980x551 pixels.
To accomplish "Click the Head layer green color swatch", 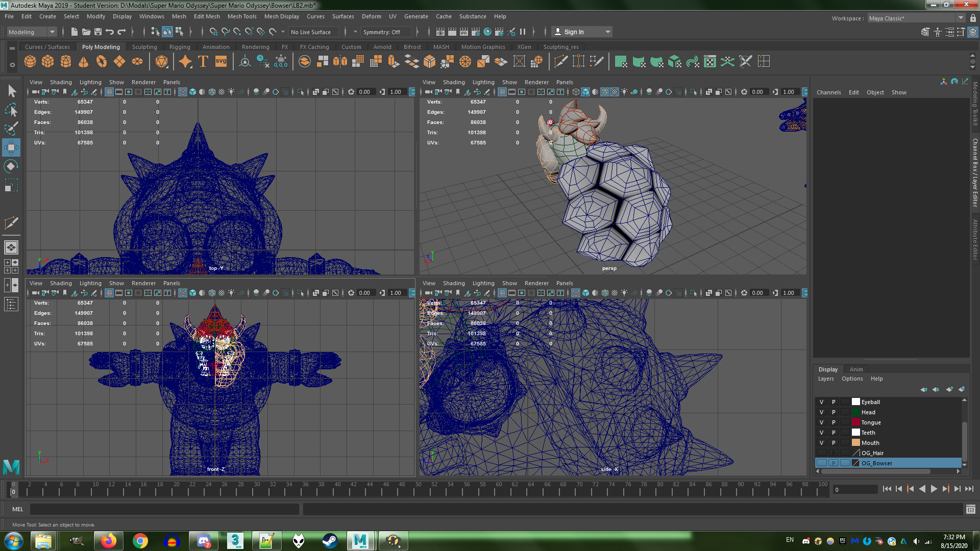I will (856, 412).
